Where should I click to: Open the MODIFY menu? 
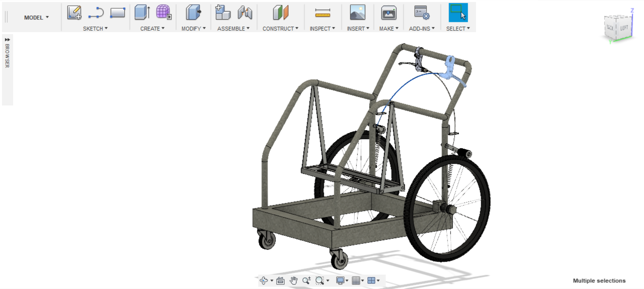click(x=194, y=28)
